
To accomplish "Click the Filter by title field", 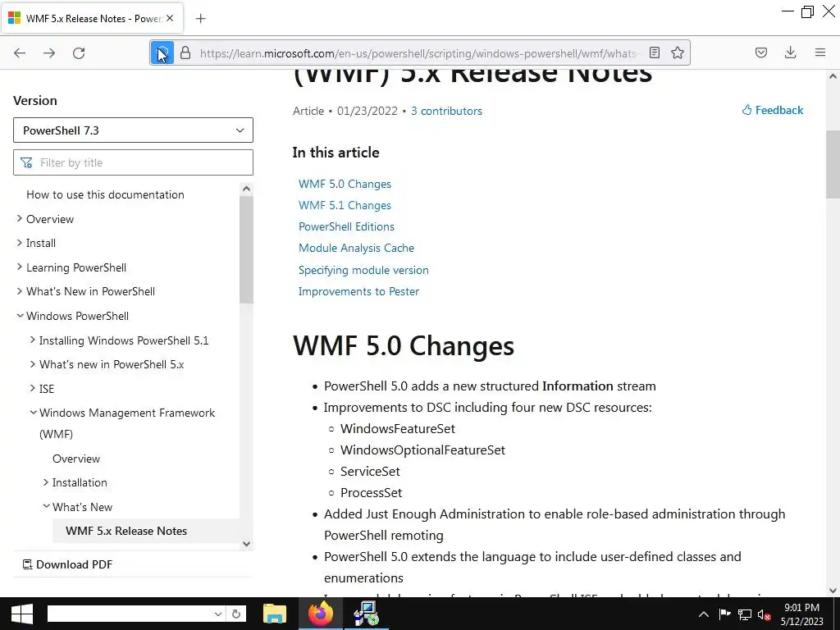I will (133, 162).
